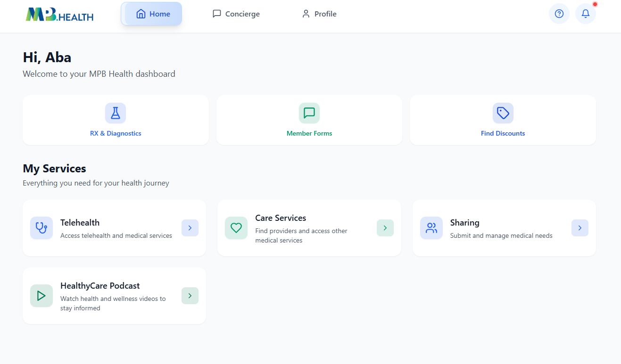Click the Care Services heart icon
621x364 pixels.
tap(236, 228)
